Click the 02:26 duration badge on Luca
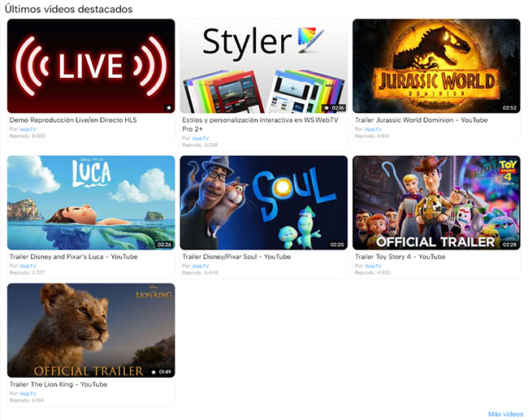Viewport: 528px width, 420px height. tap(164, 245)
